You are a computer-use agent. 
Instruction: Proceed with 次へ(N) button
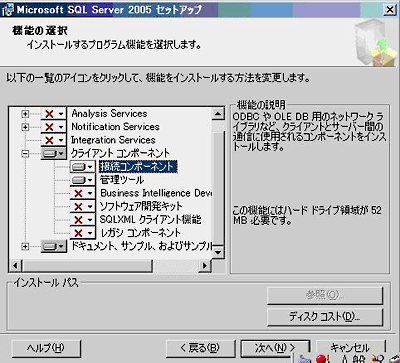click(x=275, y=348)
